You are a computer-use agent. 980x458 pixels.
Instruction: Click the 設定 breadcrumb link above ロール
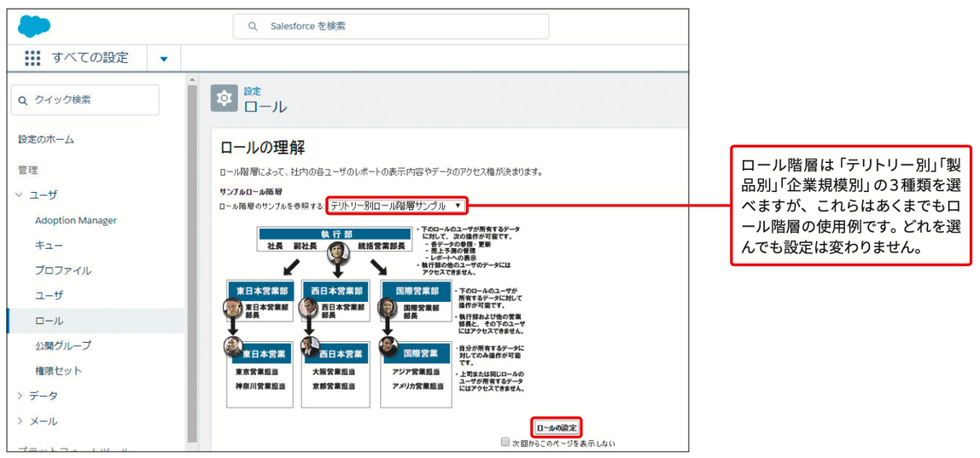[253, 90]
